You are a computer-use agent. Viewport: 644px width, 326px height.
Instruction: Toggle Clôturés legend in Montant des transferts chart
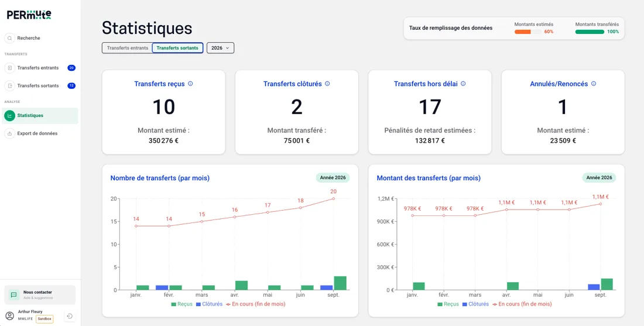click(x=475, y=304)
